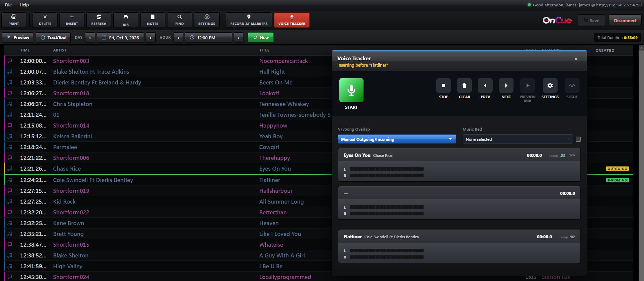Click the Flatliner waveform meter
644x281 pixels.
(387, 254)
